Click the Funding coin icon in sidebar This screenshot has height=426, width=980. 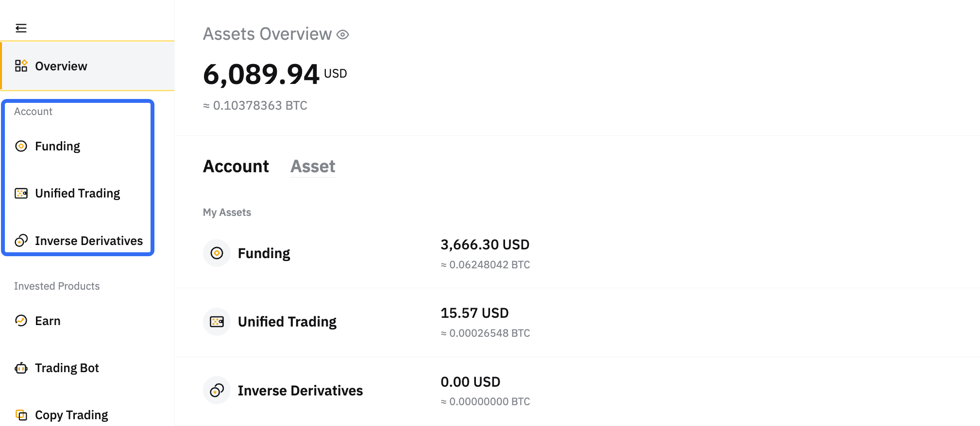click(21, 146)
